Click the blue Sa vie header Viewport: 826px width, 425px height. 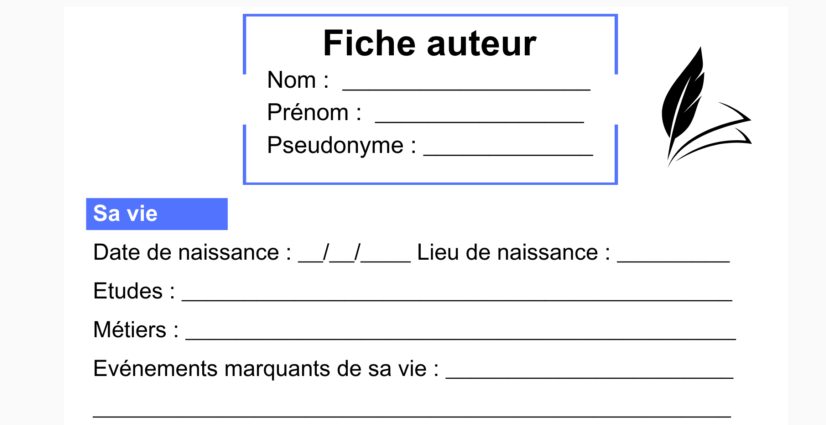coord(157,214)
